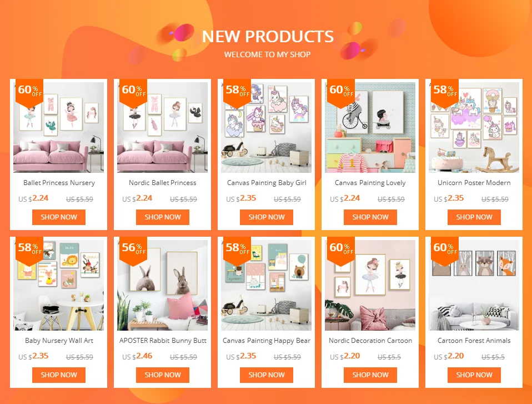Open the Baby Nursery Wall Art thumbnail
The image size is (532, 404).
[x=59, y=285]
